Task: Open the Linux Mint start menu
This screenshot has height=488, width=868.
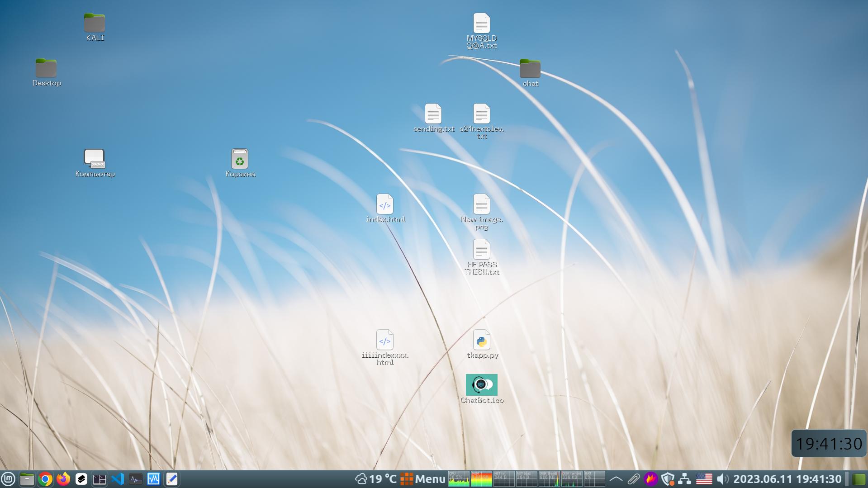Action: (x=9, y=479)
